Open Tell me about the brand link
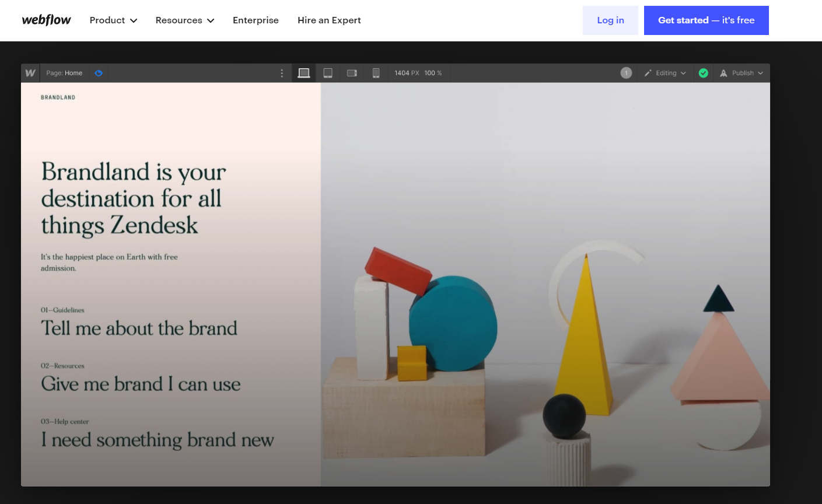822x504 pixels. coord(139,328)
